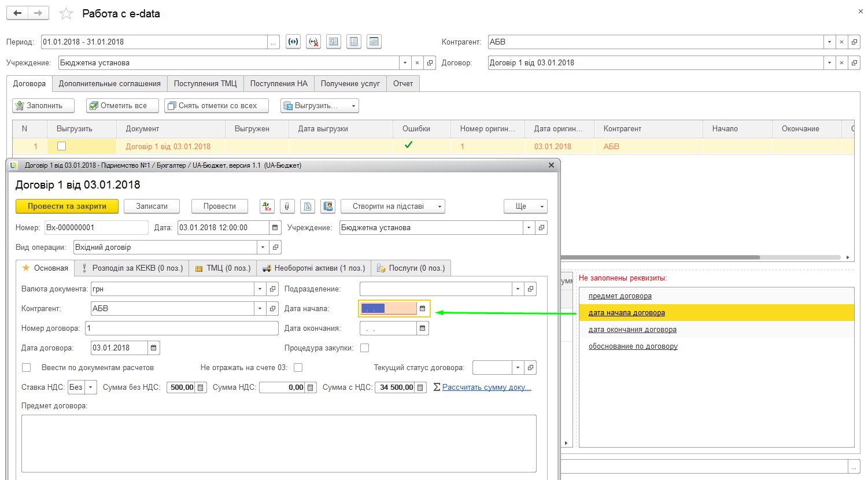Click the Номер договора input field

(182, 328)
